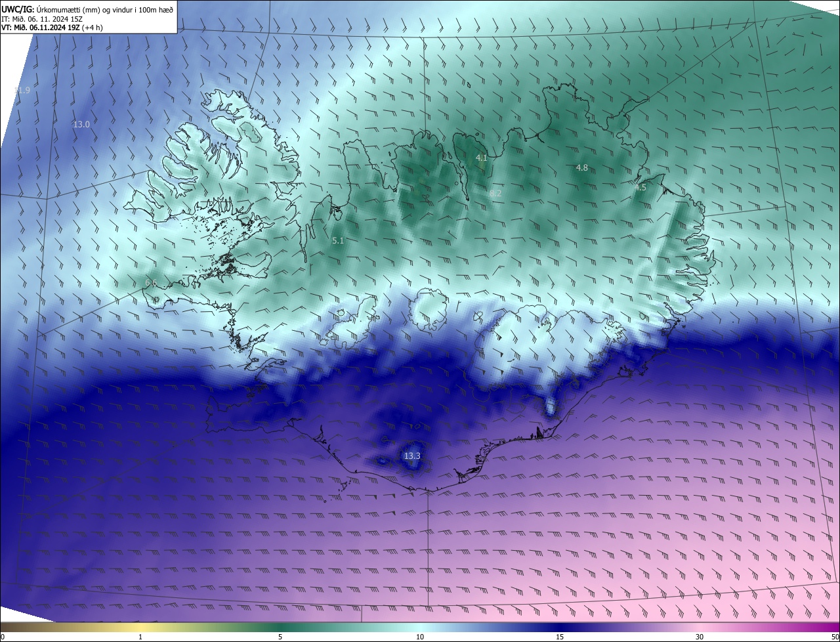Click the 11.9 value near the map edge
The image size is (840, 642).
click(22, 90)
